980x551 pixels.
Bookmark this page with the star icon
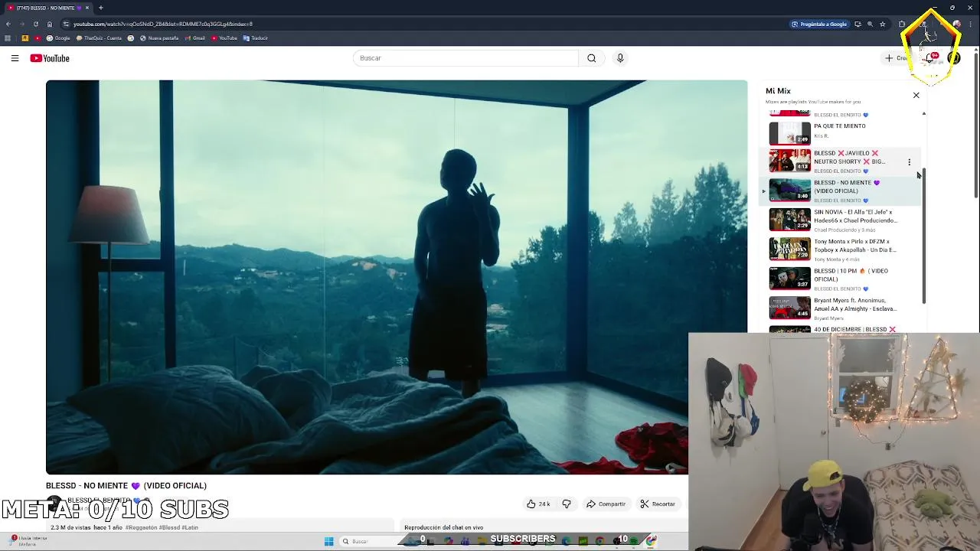(x=882, y=24)
